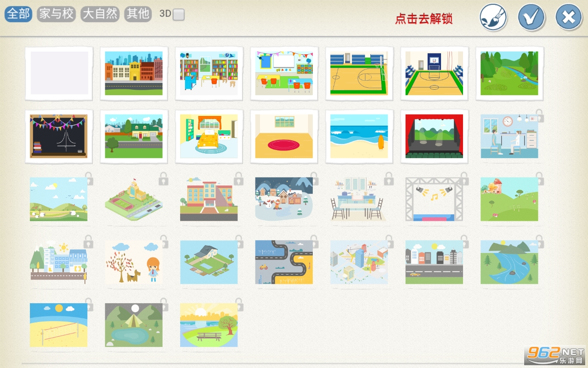Select the locked office desk background
This screenshot has width=588, height=368.
pyautogui.click(x=509, y=137)
